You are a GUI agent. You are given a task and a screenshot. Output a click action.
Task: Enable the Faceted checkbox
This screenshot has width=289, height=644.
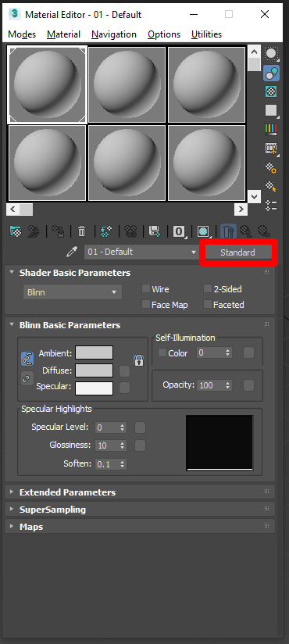(x=208, y=304)
